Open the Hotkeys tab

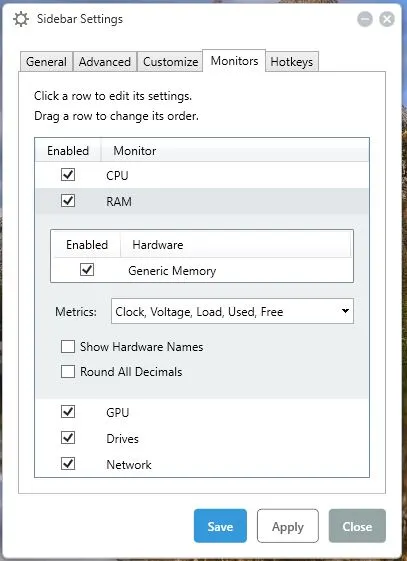(x=291, y=62)
